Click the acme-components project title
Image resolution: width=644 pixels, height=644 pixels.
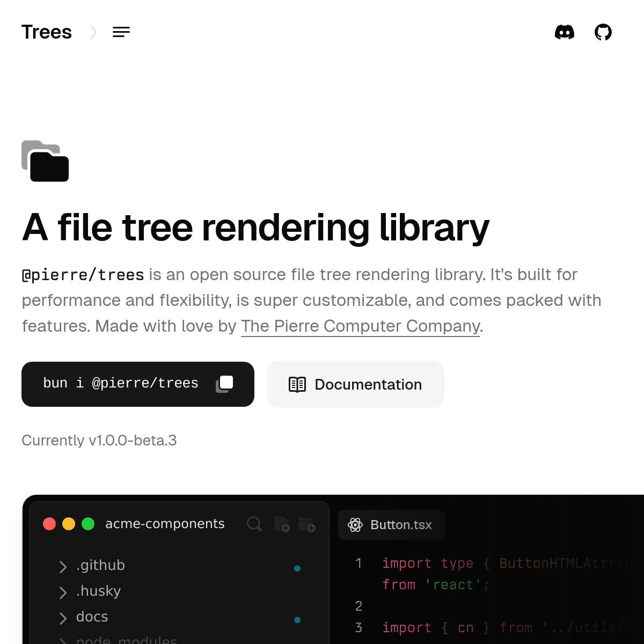pyautogui.click(x=165, y=524)
